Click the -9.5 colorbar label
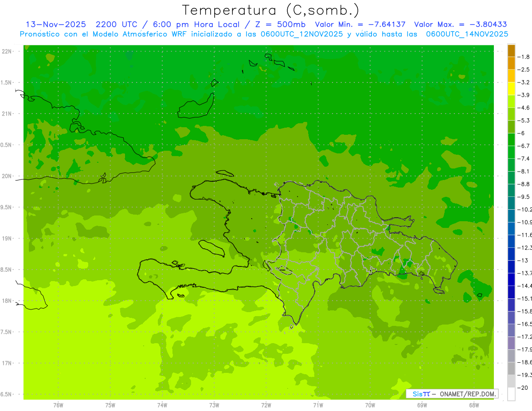Image resolution: width=532 pixels, height=411 pixels. [x=523, y=196]
